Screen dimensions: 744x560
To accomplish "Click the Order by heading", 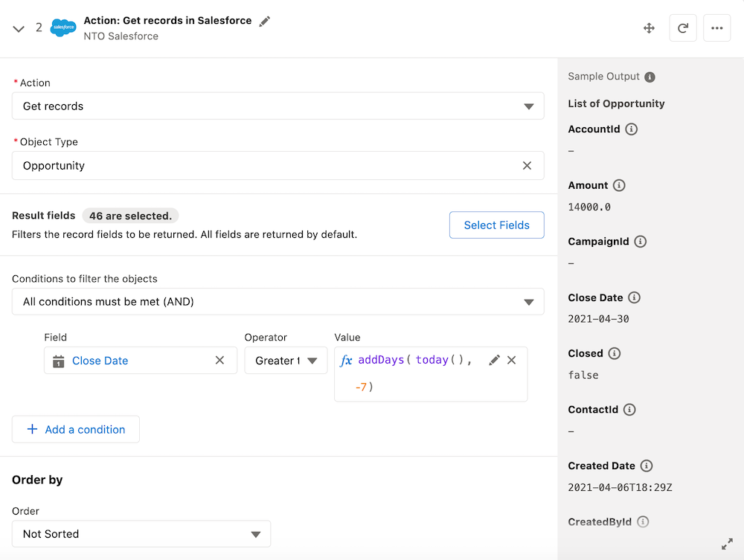I will [37, 480].
